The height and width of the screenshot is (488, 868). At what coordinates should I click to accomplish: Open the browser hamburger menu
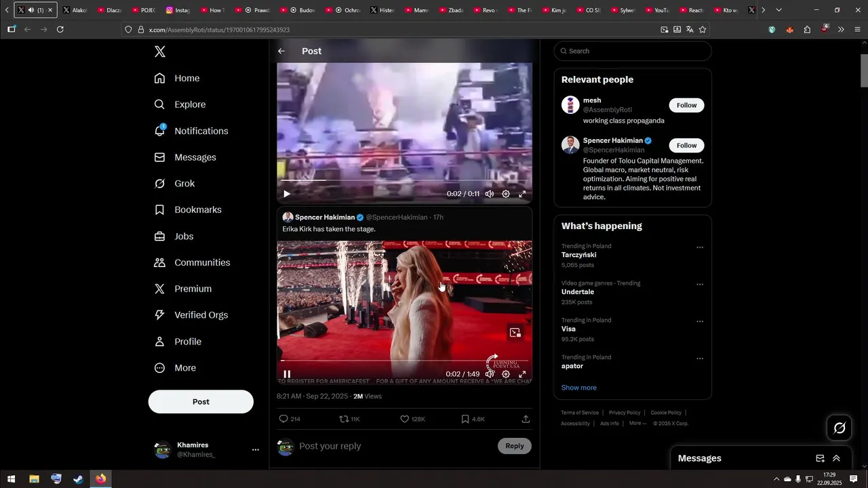858,29
